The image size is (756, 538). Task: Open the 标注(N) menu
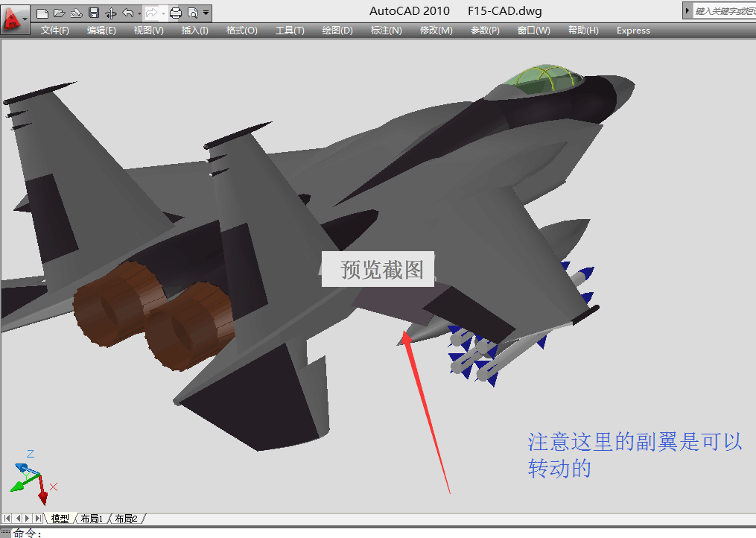point(387,31)
